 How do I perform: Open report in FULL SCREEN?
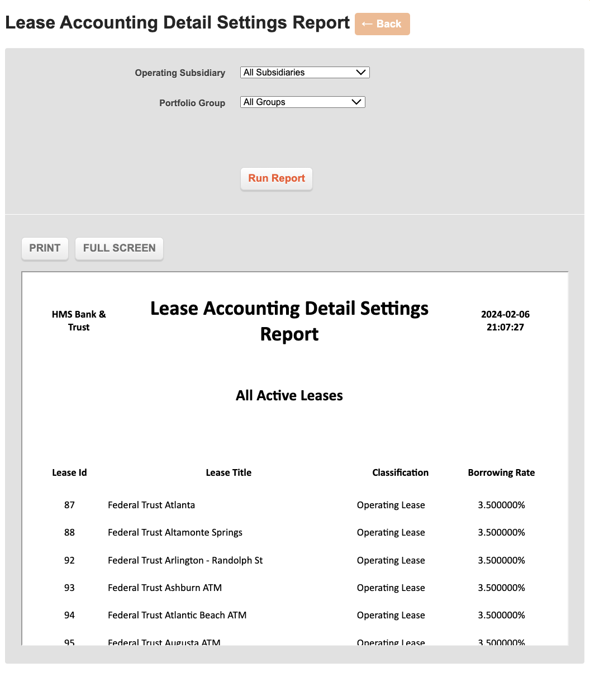coord(119,248)
